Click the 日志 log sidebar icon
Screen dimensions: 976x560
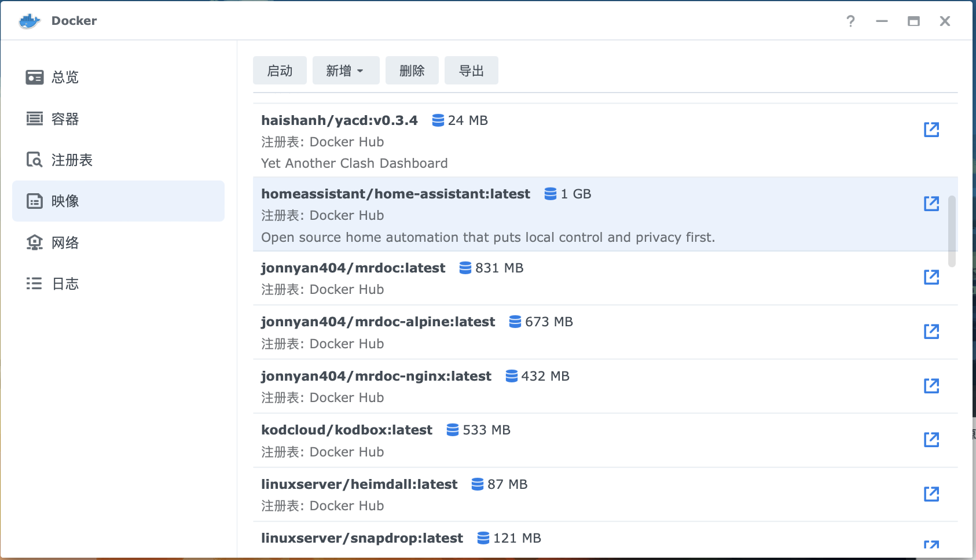35,283
